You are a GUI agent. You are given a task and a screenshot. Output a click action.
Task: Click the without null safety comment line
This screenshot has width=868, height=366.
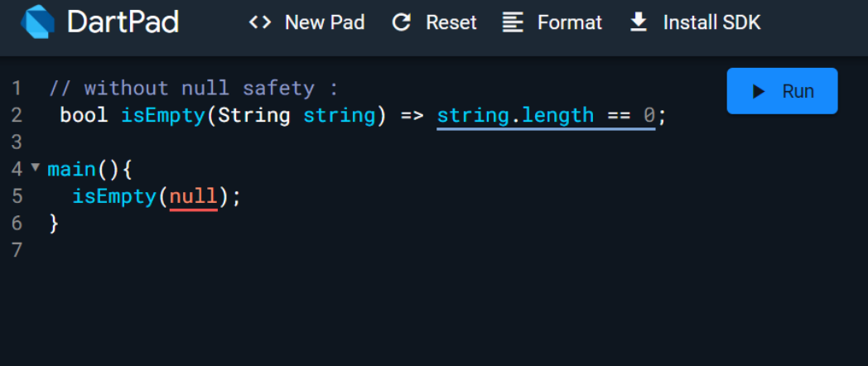tap(193, 89)
